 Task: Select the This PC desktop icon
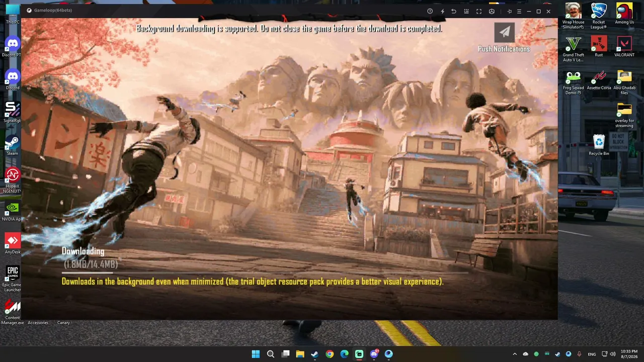(x=13, y=14)
